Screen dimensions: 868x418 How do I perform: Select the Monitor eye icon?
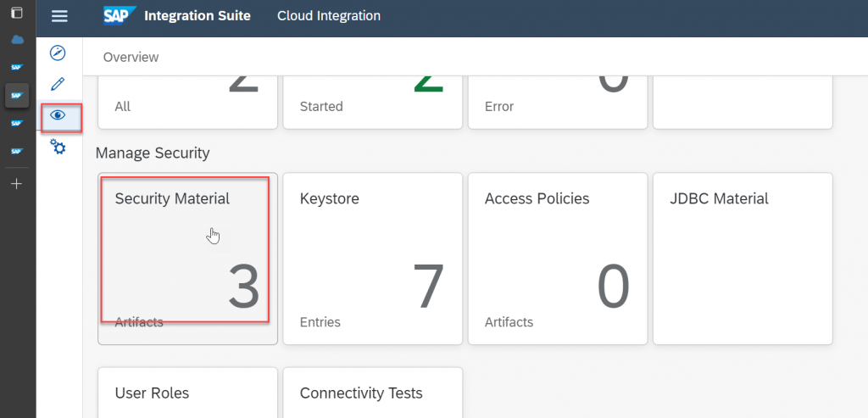click(58, 115)
